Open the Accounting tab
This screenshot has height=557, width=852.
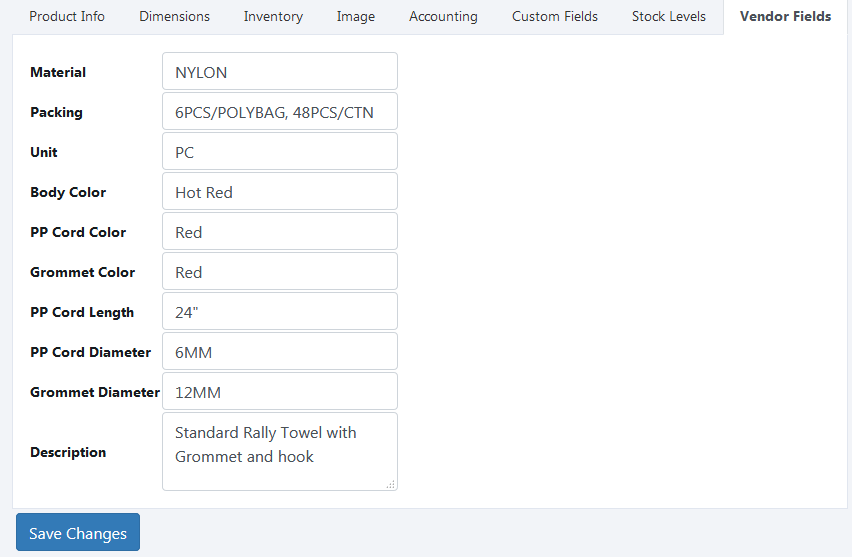[443, 16]
